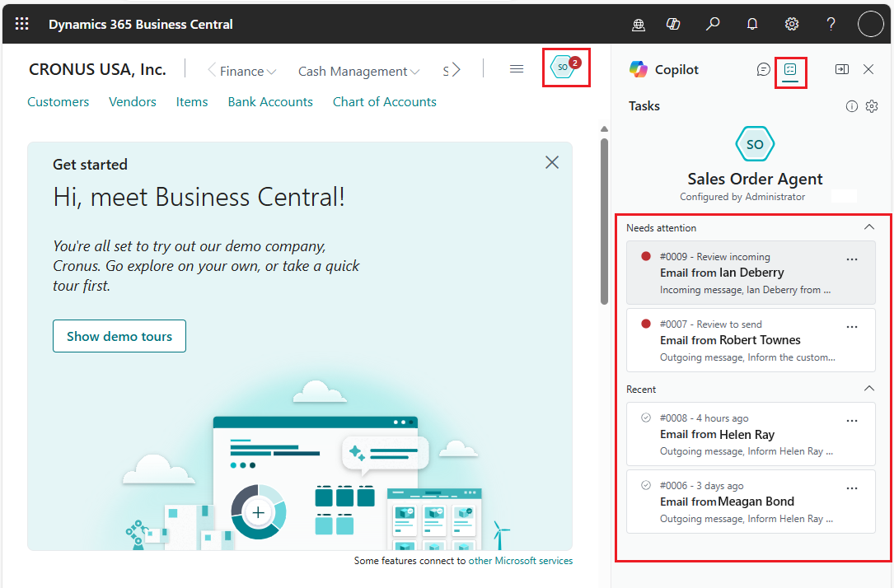The width and height of the screenshot is (894, 588).
Task: View Tasks info tooltip
Action: 851,105
